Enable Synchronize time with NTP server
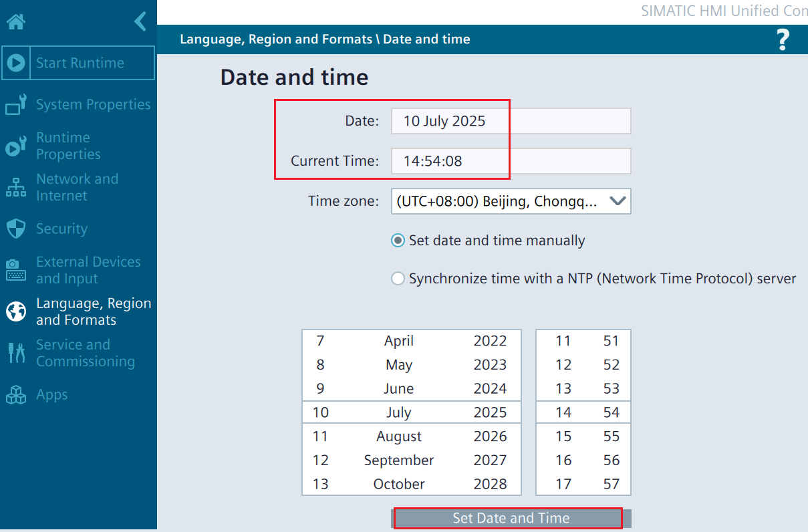Screen dimensions: 808x532 398,279
